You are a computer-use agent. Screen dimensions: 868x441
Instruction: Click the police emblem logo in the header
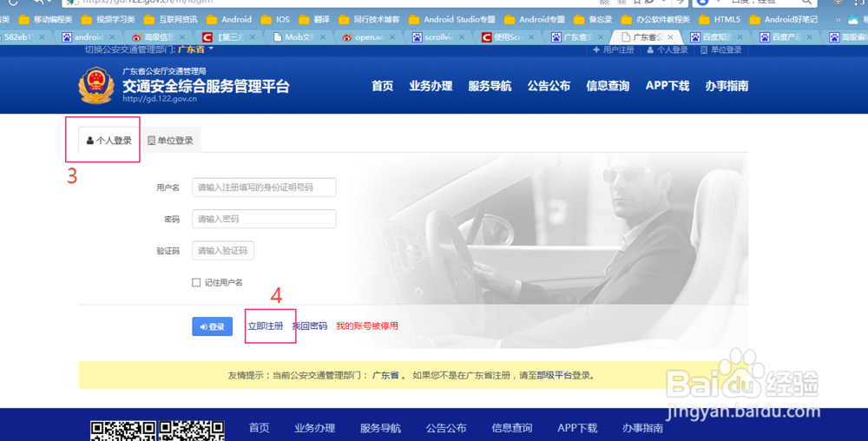pos(96,85)
